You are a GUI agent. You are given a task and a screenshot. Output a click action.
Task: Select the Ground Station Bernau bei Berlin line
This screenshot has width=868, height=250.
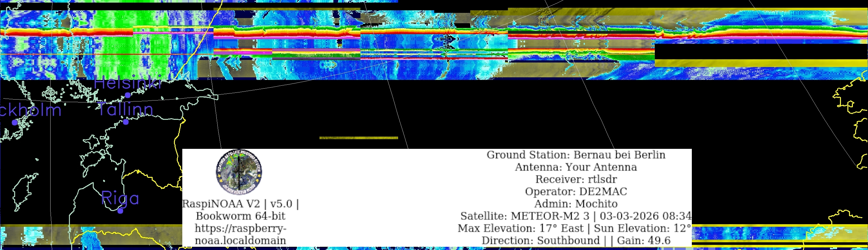point(576,155)
